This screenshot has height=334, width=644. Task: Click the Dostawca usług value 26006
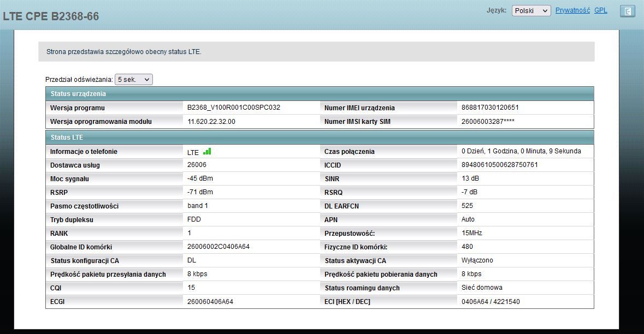[x=197, y=164]
